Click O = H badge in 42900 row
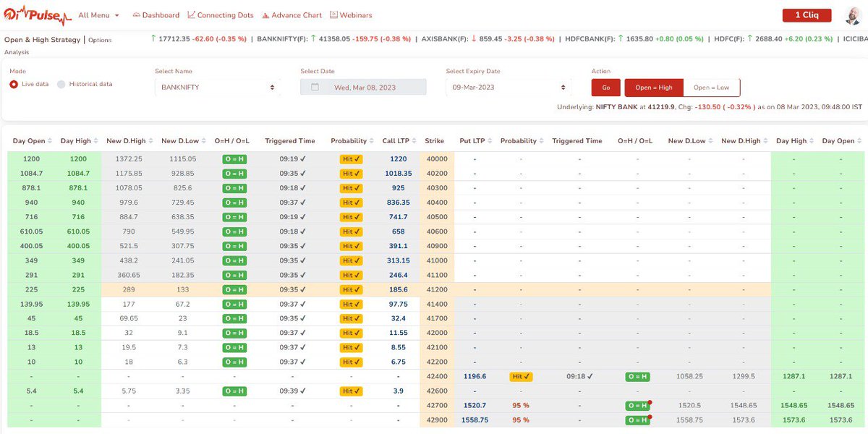The width and height of the screenshot is (868, 434). click(x=638, y=420)
